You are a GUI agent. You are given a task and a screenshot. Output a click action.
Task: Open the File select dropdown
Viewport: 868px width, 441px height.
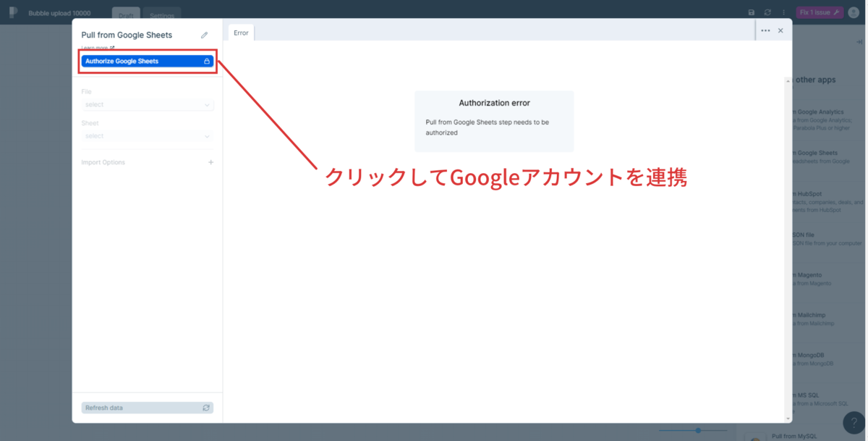[x=148, y=105]
